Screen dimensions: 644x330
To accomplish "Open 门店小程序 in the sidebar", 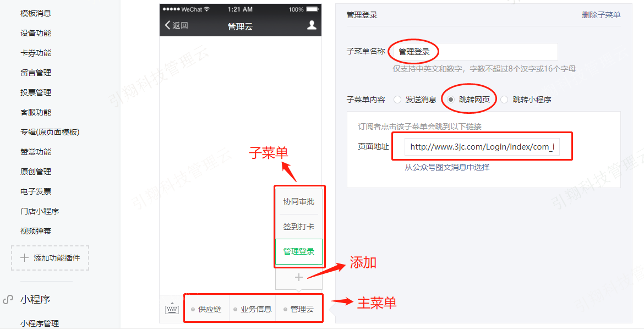I will point(40,211).
